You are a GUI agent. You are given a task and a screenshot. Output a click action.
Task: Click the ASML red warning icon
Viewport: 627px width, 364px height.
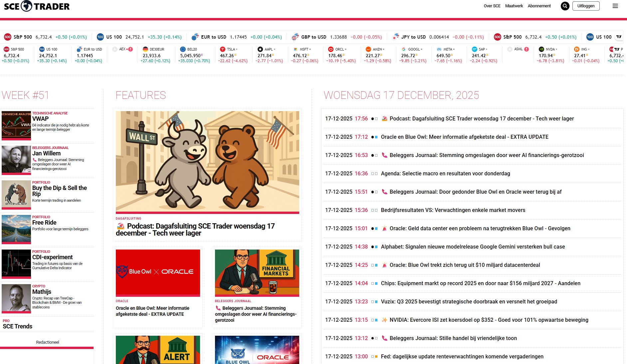[x=526, y=49]
